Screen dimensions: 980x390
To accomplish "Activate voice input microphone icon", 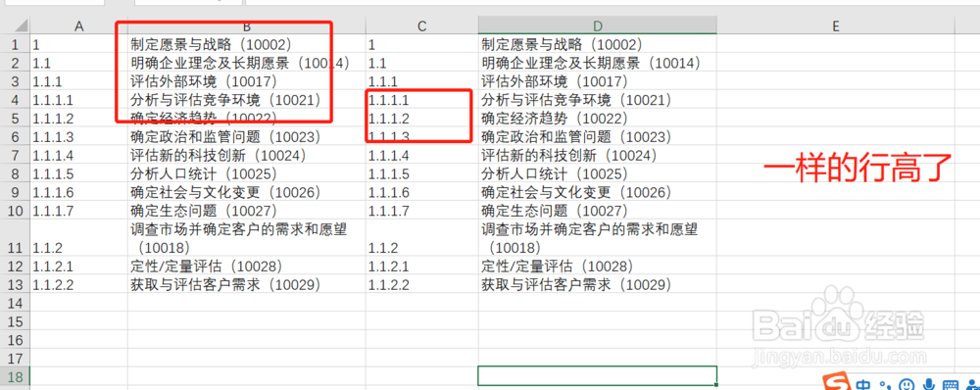I will (x=929, y=384).
